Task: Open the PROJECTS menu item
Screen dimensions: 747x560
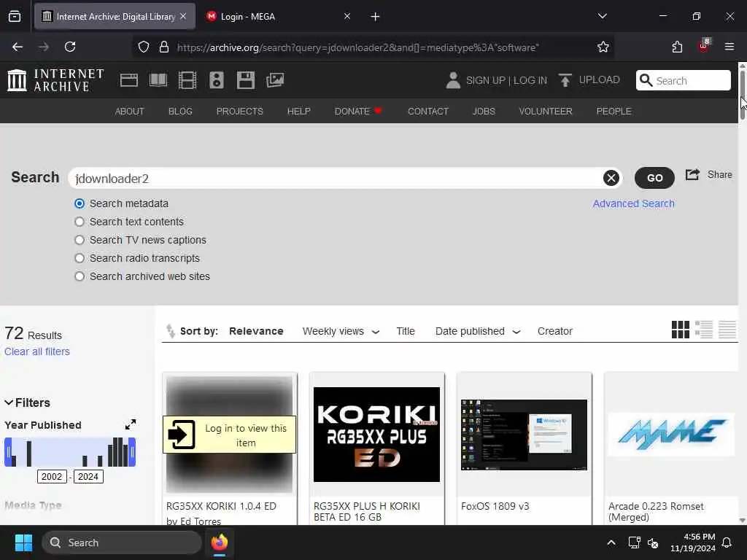Action: point(239,111)
